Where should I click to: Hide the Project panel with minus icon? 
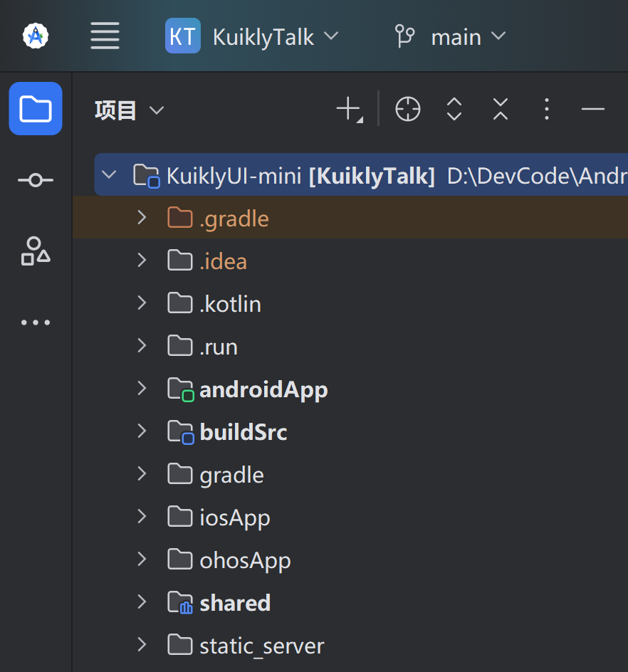coord(593,110)
